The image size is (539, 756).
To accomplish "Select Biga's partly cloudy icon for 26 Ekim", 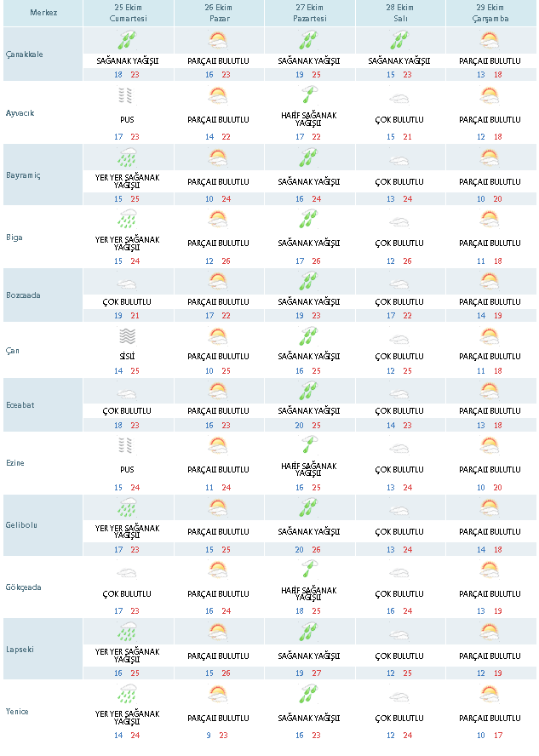I will click(x=218, y=219).
